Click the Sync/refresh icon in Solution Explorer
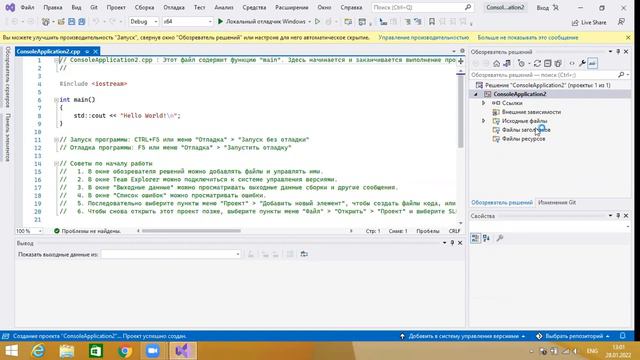This screenshot has width=640, height=360. 537,63
